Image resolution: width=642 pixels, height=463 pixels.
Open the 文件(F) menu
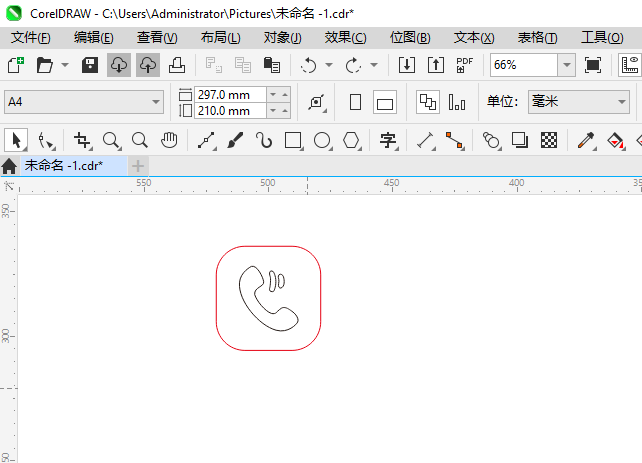point(31,38)
